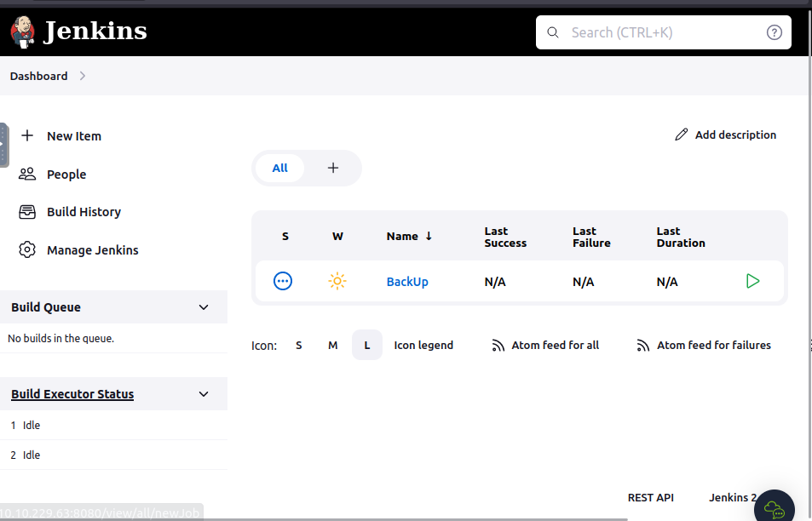Click BackUp not-built status icon
This screenshot has height=521, width=812.
click(283, 282)
